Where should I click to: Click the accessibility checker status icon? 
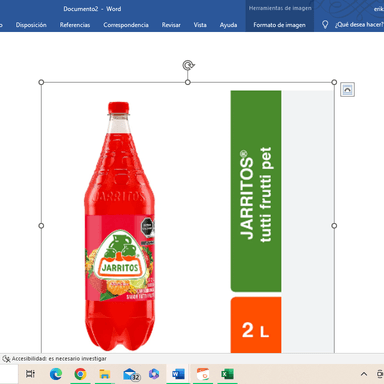(x=6, y=359)
